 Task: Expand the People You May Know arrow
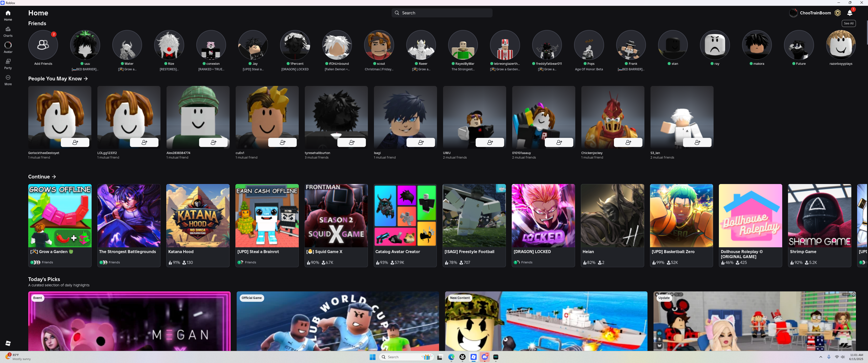coord(86,79)
